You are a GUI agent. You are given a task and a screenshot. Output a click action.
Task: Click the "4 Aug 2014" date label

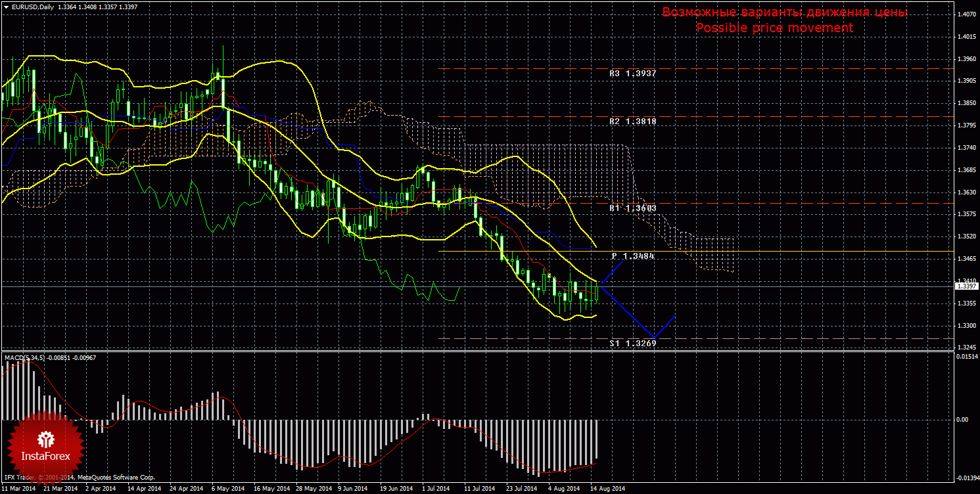coord(564,489)
